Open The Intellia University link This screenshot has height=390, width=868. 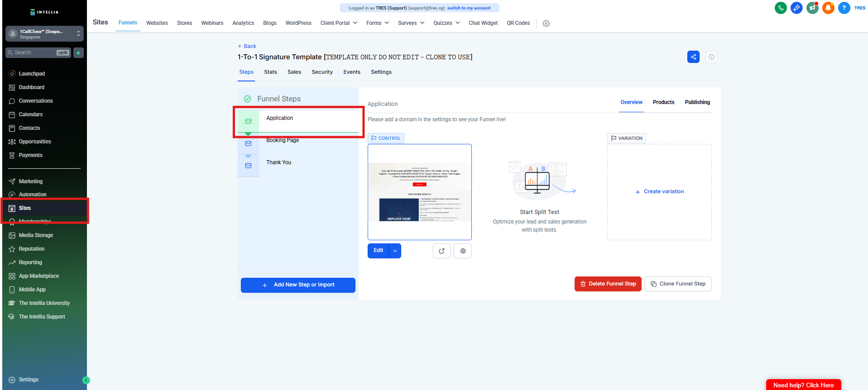pos(44,303)
